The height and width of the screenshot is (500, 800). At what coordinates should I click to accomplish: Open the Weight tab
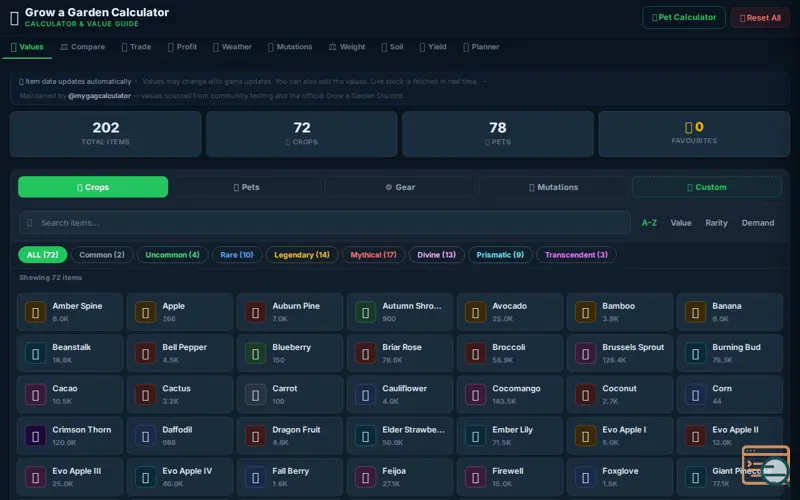[x=347, y=47]
